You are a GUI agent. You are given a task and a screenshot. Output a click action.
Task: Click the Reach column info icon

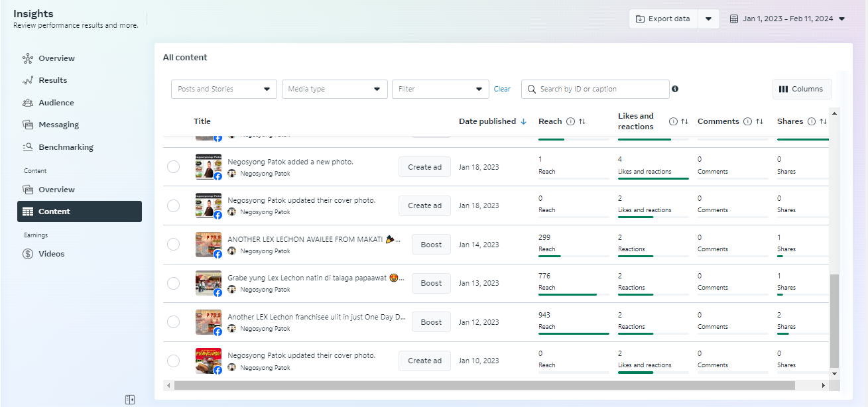570,121
